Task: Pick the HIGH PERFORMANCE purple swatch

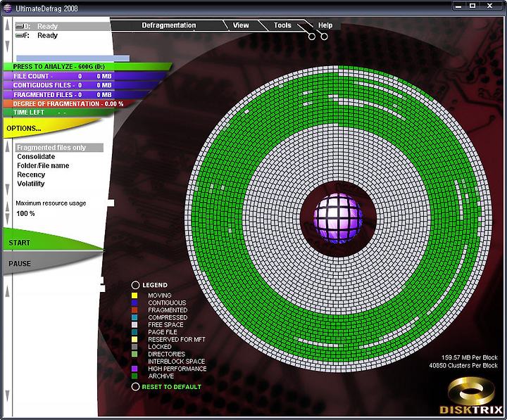Action: pyautogui.click(x=134, y=369)
